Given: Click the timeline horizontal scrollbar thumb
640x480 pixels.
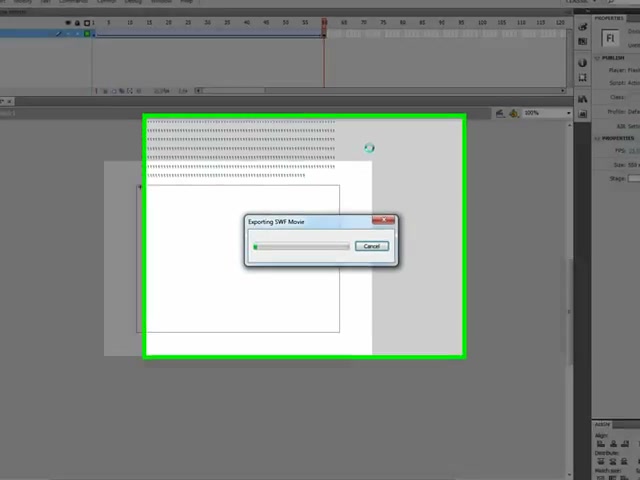Looking at the screenshot, I should point(233,91).
